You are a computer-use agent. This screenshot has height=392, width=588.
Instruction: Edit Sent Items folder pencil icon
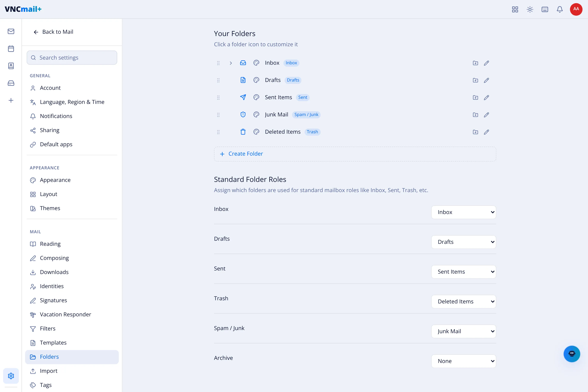(x=486, y=97)
